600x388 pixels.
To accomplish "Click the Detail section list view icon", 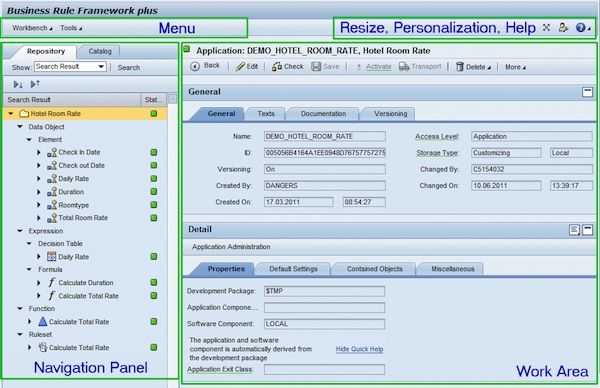I will (x=574, y=230).
